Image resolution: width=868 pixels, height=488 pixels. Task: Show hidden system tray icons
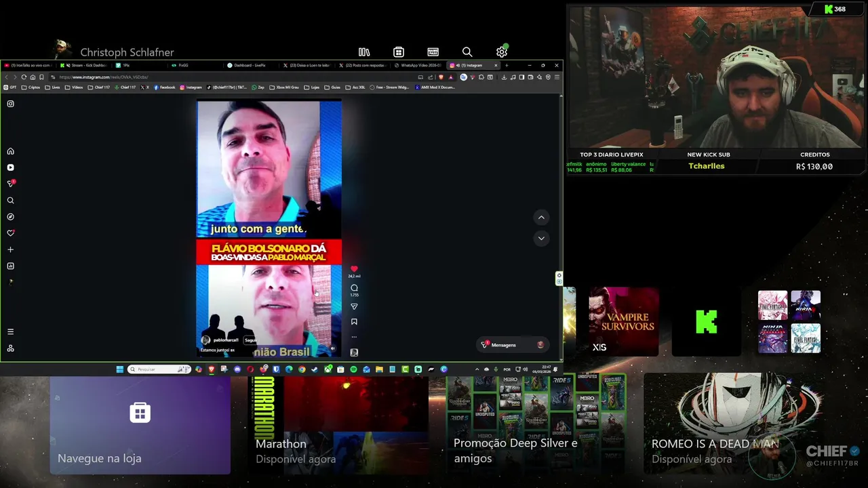(x=477, y=369)
